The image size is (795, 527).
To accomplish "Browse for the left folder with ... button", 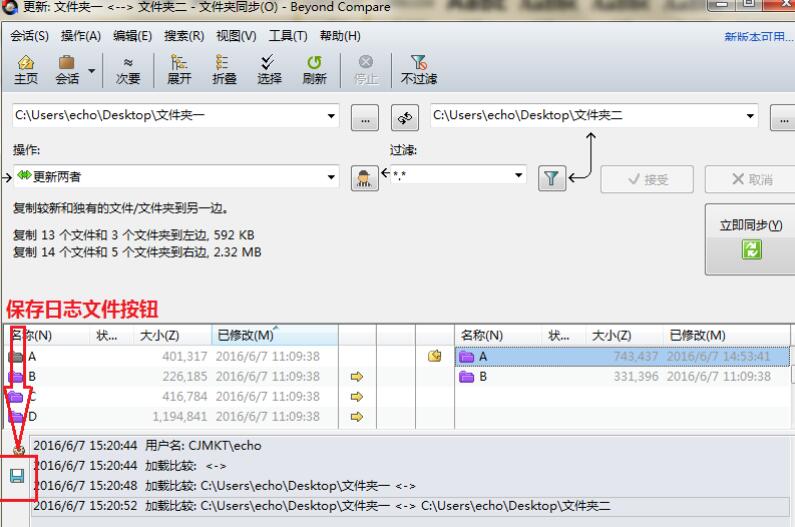I will click(x=365, y=118).
